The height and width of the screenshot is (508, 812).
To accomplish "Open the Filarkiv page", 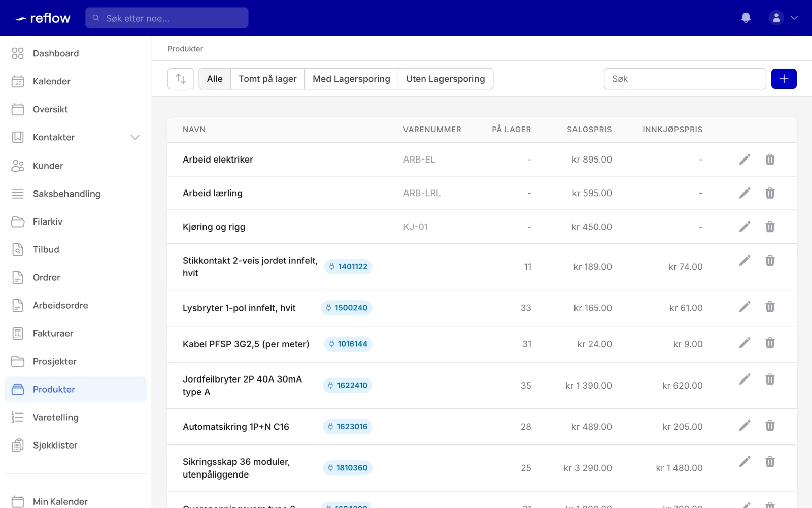I will pos(76,221).
